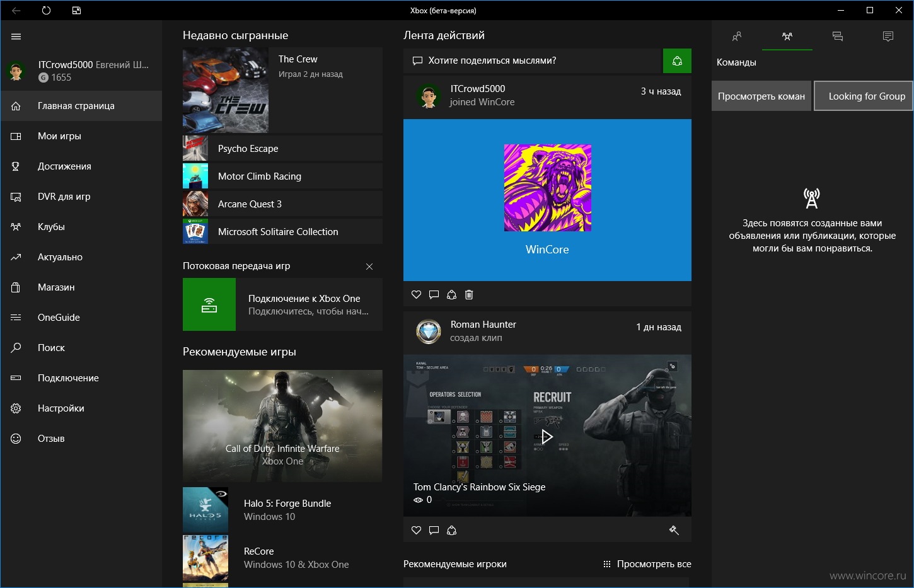This screenshot has width=914, height=588.
Task: Play the Rainbow Six Siege clip
Action: tap(547, 436)
